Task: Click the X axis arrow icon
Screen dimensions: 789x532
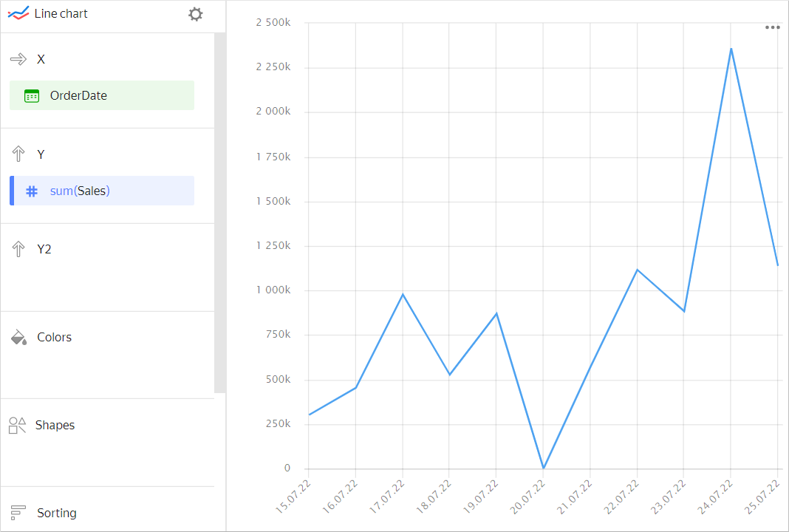Action: [x=18, y=59]
